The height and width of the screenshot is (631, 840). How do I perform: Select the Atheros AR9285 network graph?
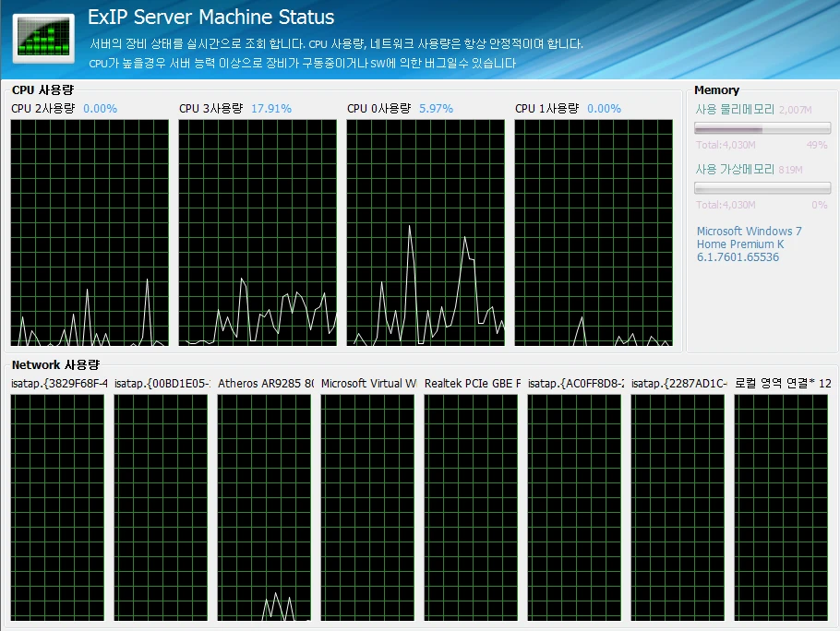tap(264, 508)
